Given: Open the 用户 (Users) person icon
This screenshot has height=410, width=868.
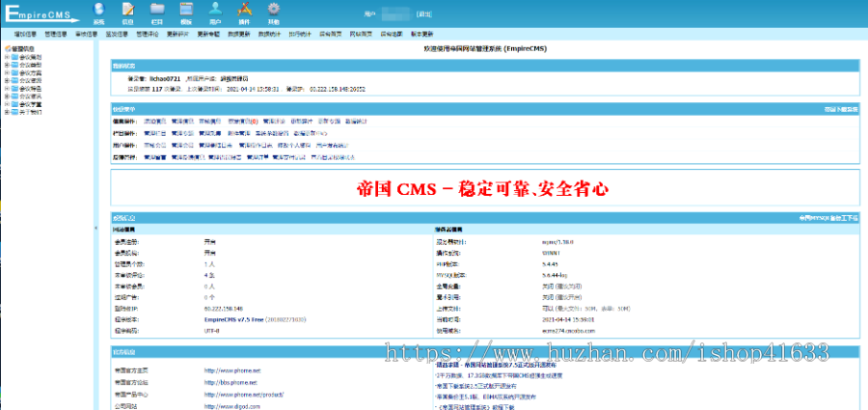Looking at the screenshot, I should 215,10.
